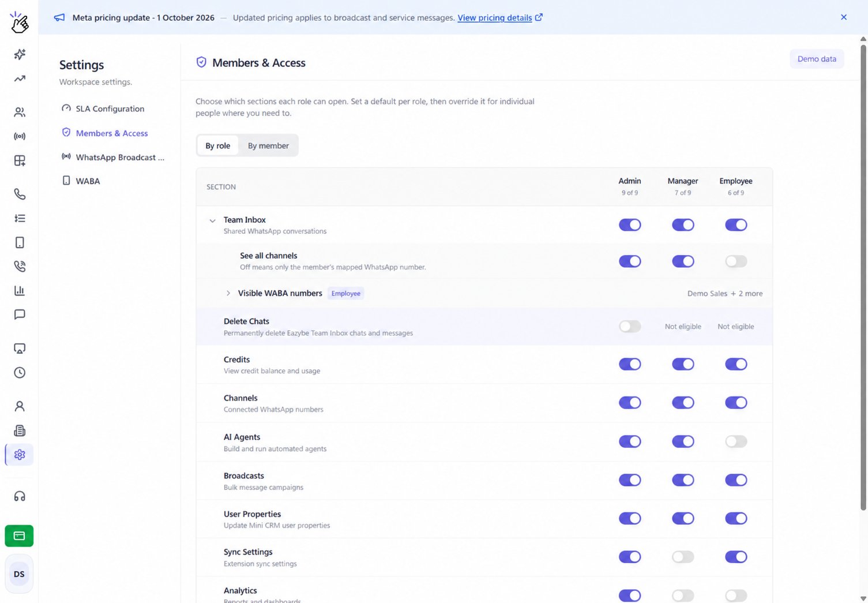
Task: Open the single user profile sidebar icon
Action: tap(20, 406)
